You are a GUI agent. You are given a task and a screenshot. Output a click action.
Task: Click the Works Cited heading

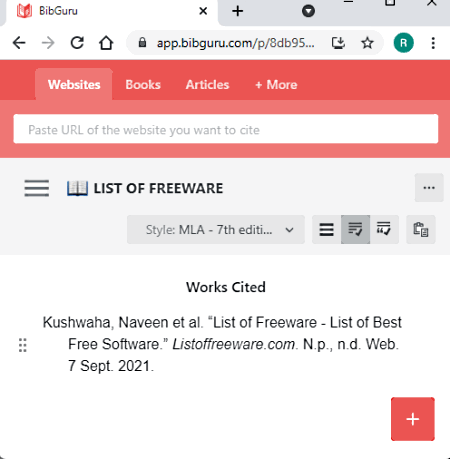click(x=226, y=287)
